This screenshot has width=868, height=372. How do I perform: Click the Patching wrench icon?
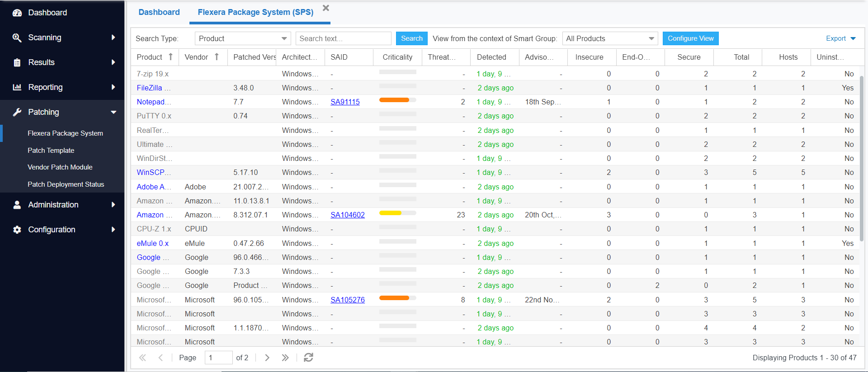click(17, 112)
